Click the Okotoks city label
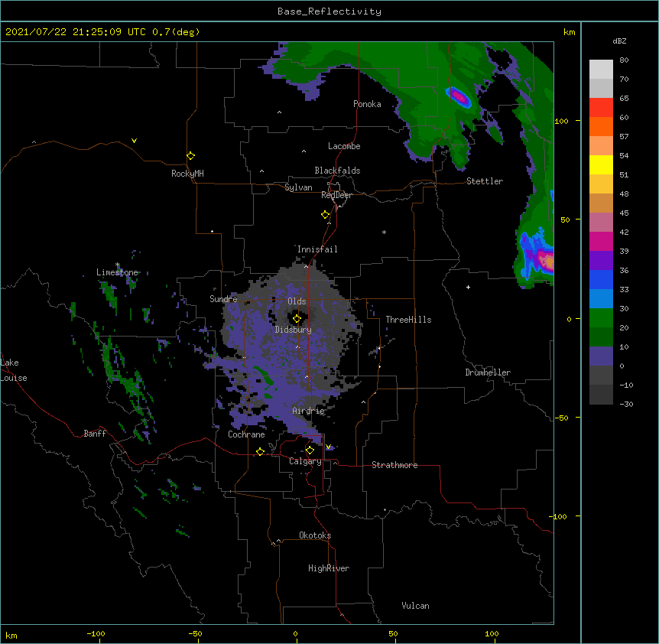This screenshot has width=659, height=644. point(315,535)
